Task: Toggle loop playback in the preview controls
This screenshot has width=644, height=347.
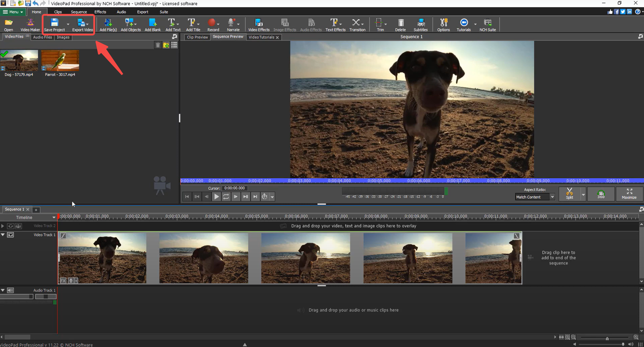Action: click(226, 197)
